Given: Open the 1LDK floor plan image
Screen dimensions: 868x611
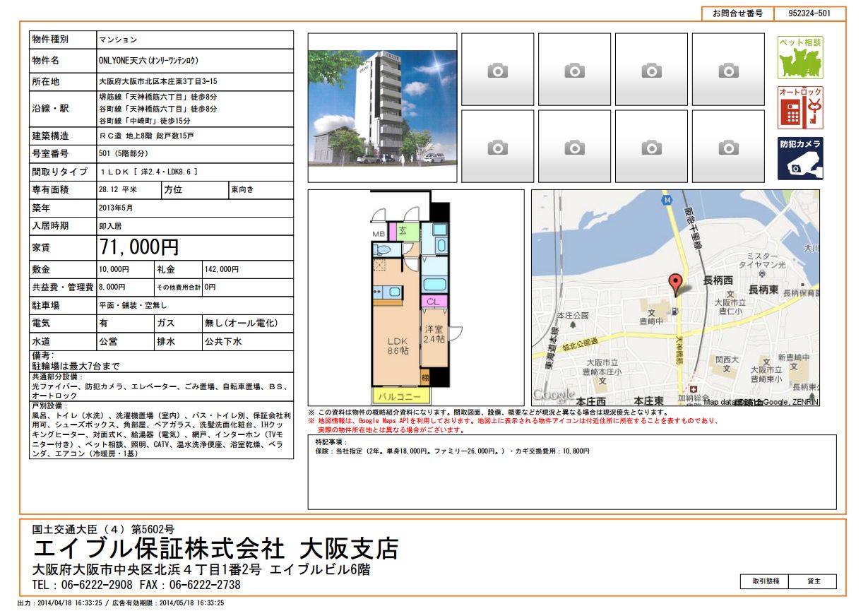Looking at the screenshot, I should coord(416,297).
